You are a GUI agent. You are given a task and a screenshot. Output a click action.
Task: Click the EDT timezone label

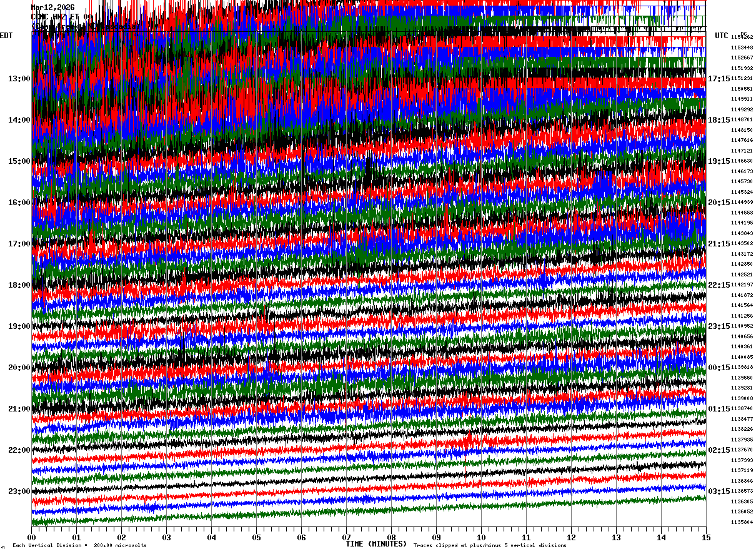[x=6, y=36]
